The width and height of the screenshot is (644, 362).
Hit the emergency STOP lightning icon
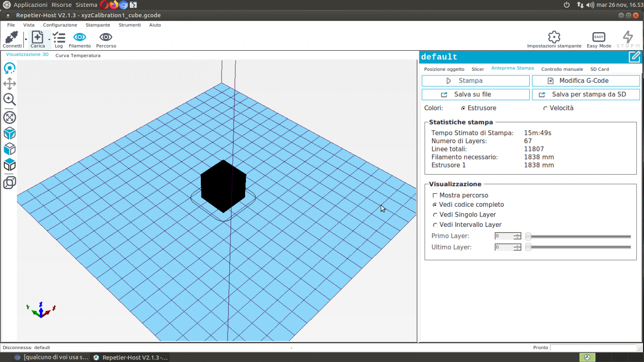pyautogui.click(x=628, y=36)
